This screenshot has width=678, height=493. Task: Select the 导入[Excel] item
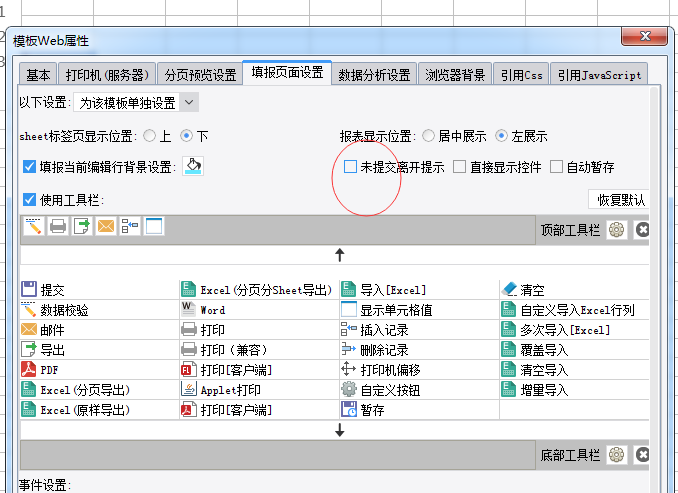click(419, 289)
